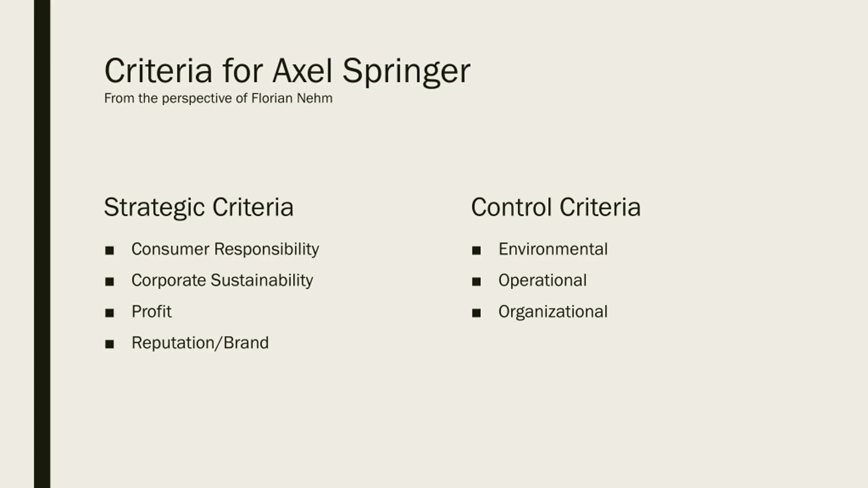Click the word "Springer" in the title
This screenshot has height=488, width=868.
406,71
